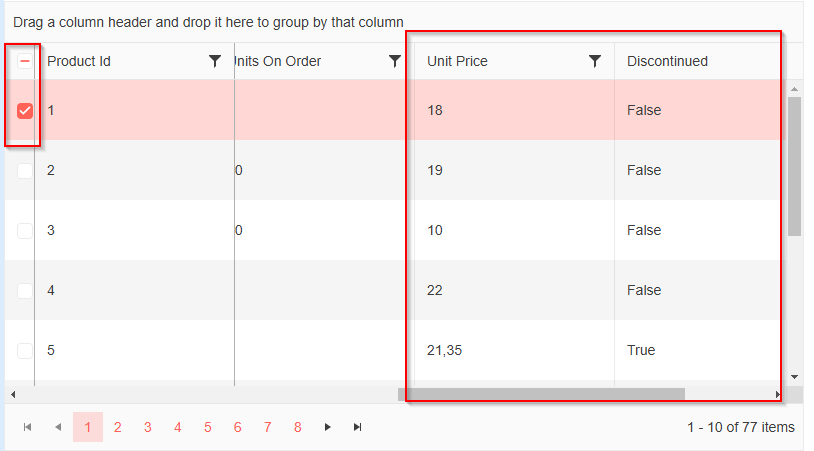Open page 2 of the grid
The image size is (814, 451).
(x=117, y=427)
